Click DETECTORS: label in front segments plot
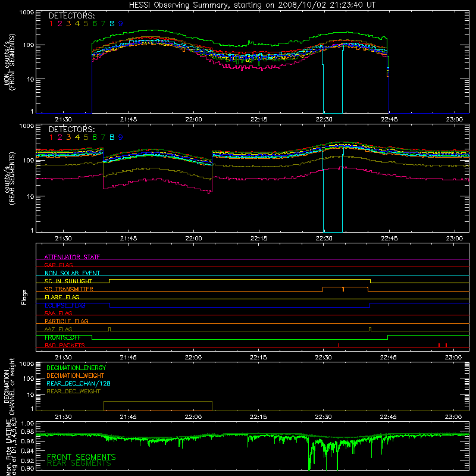 (x=72, y=16)
